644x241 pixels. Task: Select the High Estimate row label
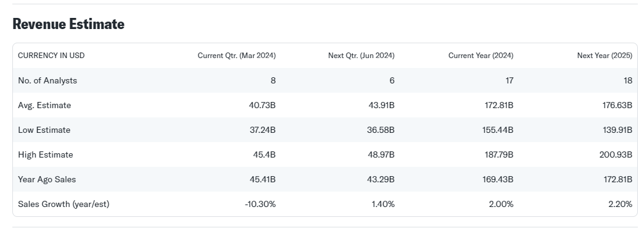[46, 154]
